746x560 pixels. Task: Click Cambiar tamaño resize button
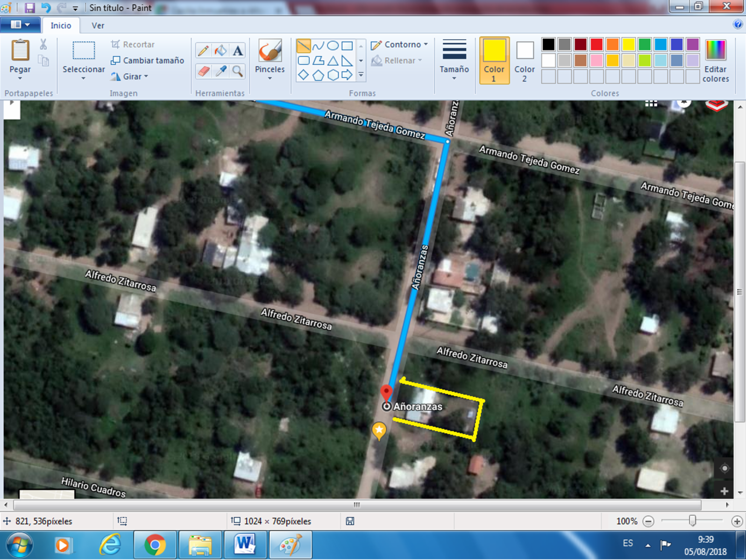click(x=147, y=61)
